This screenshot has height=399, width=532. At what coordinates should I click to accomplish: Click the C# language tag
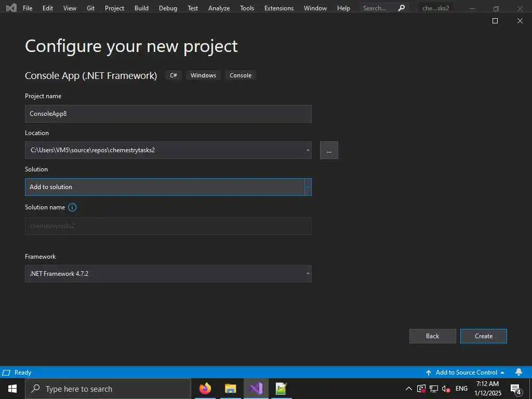[x=174, y=75]
